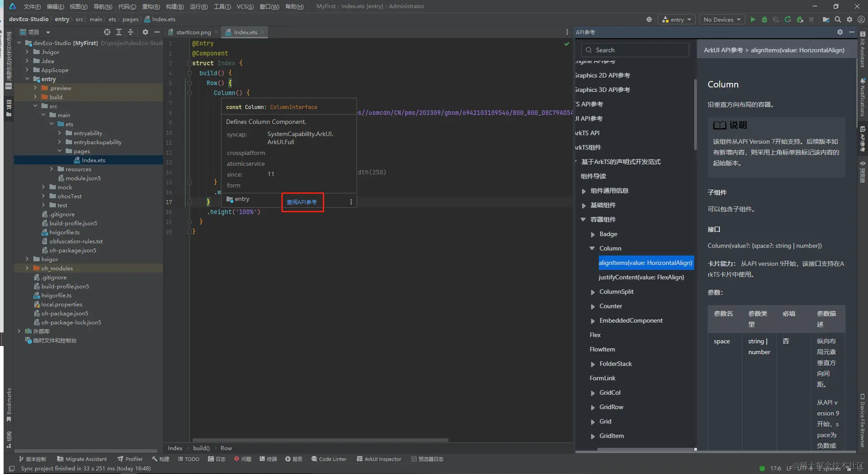This screenshot has height=474, width=868.
Task: Select module.json5 in project tree
Action: (83, 178)
